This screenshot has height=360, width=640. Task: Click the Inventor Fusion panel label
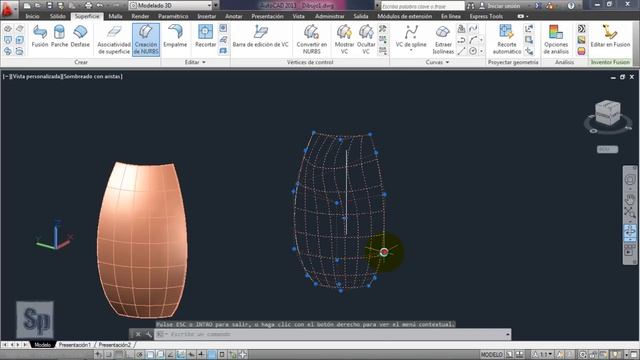610,62
